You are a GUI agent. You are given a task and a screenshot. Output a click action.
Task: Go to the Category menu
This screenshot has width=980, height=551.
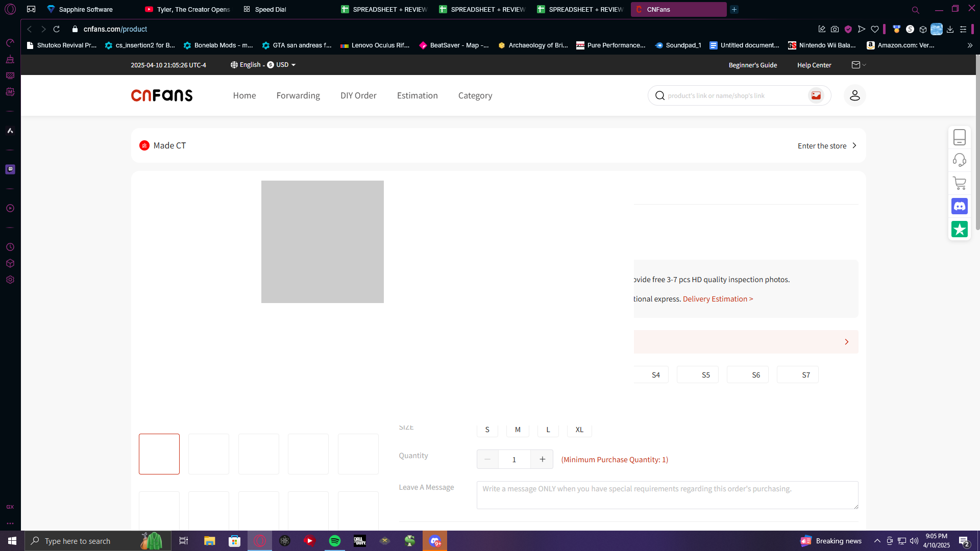pos(475,95)
